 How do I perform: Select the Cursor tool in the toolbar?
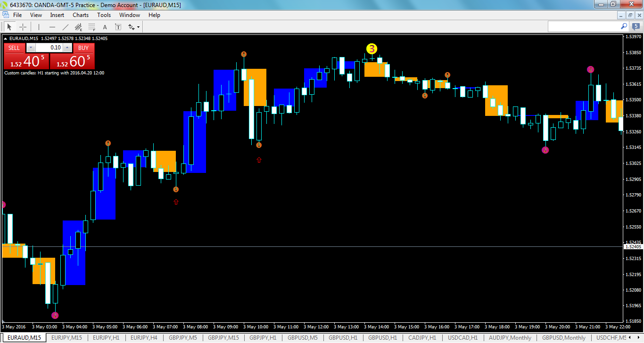point(9,27)
